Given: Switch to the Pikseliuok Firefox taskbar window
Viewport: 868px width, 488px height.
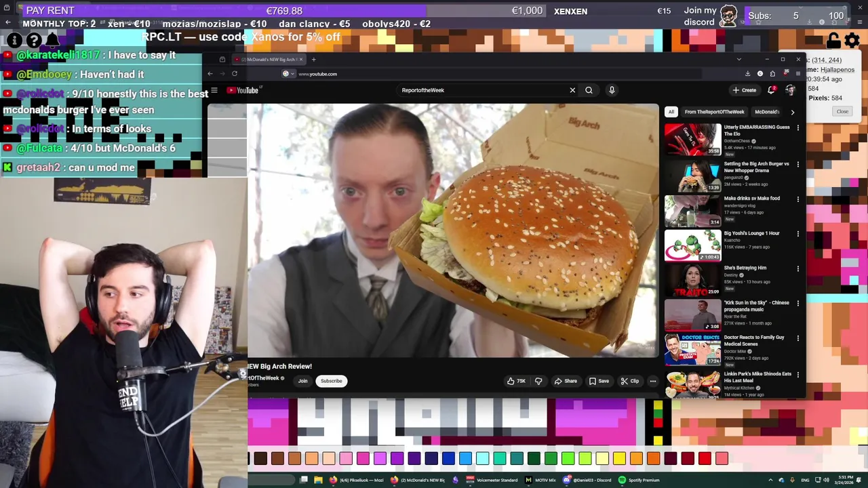Looking at the screenshot, I should tap(356, 480).
